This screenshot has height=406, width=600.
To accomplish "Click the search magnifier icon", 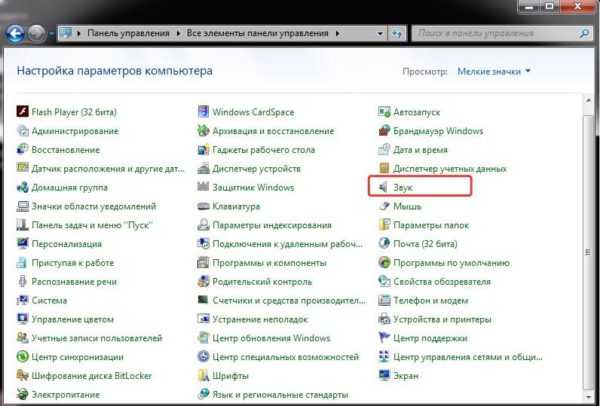I will pyautogui.click(x=584, y=33).
